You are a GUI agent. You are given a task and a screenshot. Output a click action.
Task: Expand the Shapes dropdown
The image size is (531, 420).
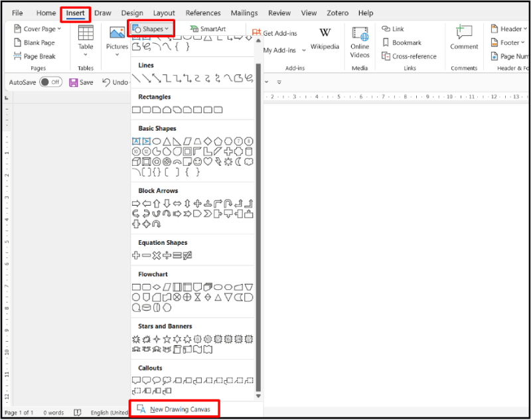[x=151, y=29]
